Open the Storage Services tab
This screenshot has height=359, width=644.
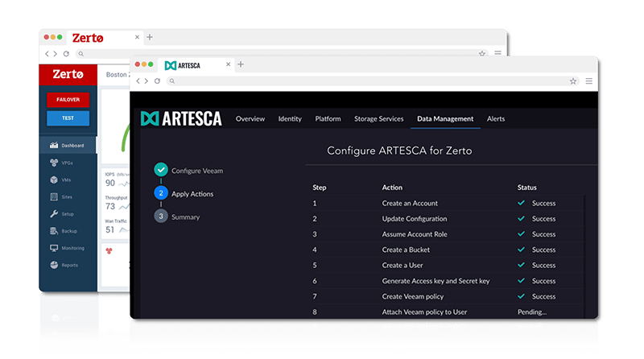point(378,118)
